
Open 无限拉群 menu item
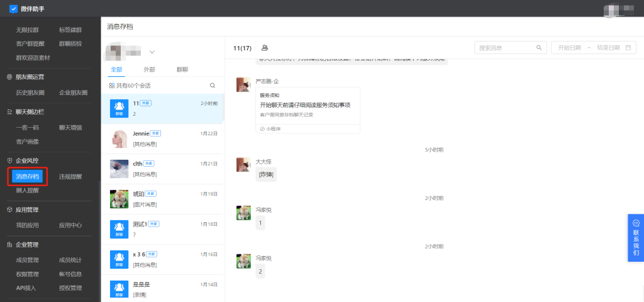(28, 30)
